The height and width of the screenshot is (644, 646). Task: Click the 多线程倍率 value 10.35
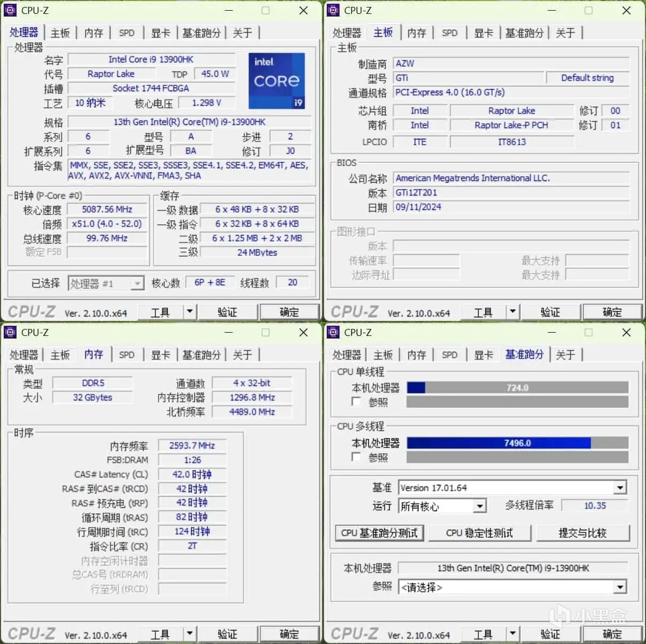pyautogui.click(x=595, y=505)
